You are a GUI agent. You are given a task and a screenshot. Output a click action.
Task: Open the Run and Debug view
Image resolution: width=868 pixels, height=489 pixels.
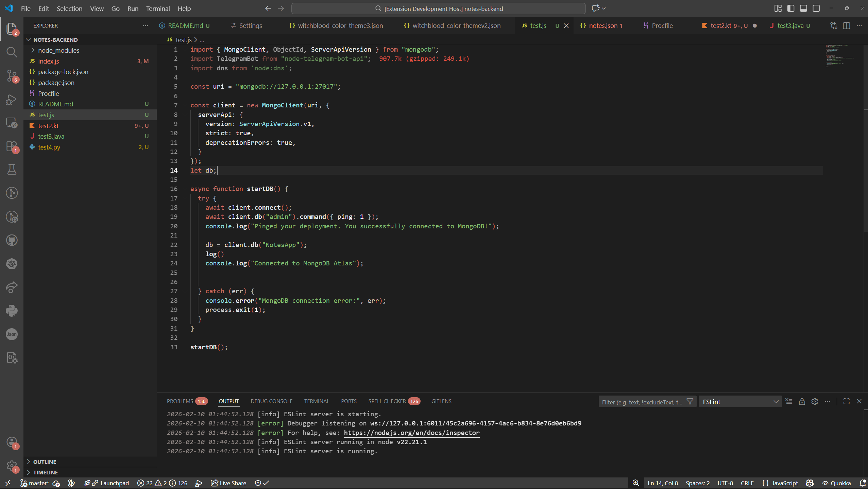tap(12, 99)
